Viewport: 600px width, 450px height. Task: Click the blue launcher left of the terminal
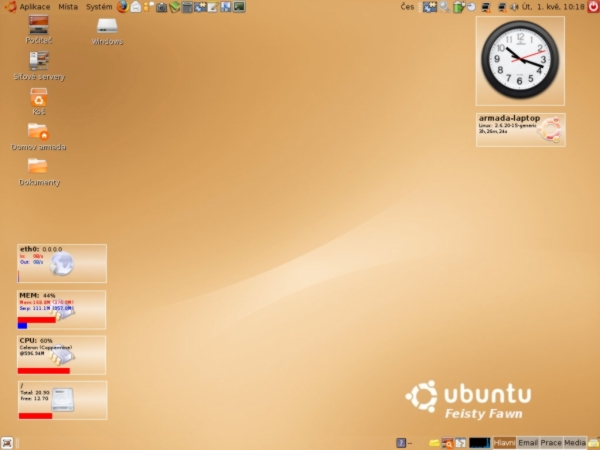(226, 7)
